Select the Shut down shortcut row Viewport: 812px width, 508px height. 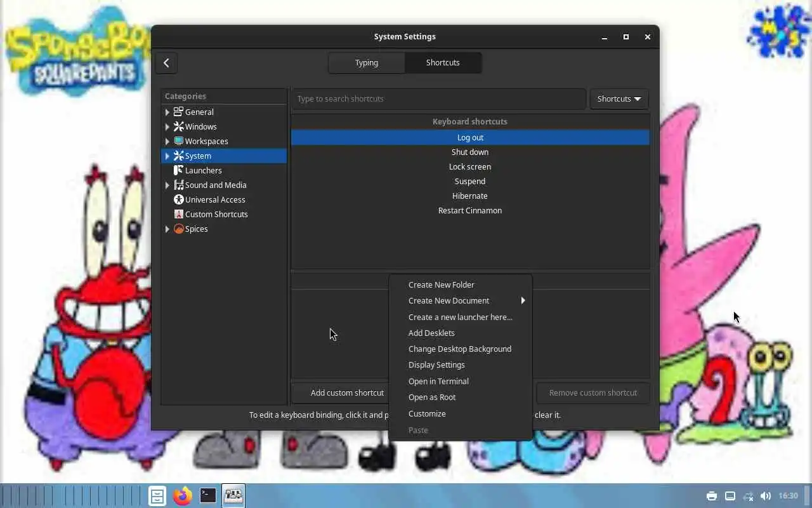470,152
